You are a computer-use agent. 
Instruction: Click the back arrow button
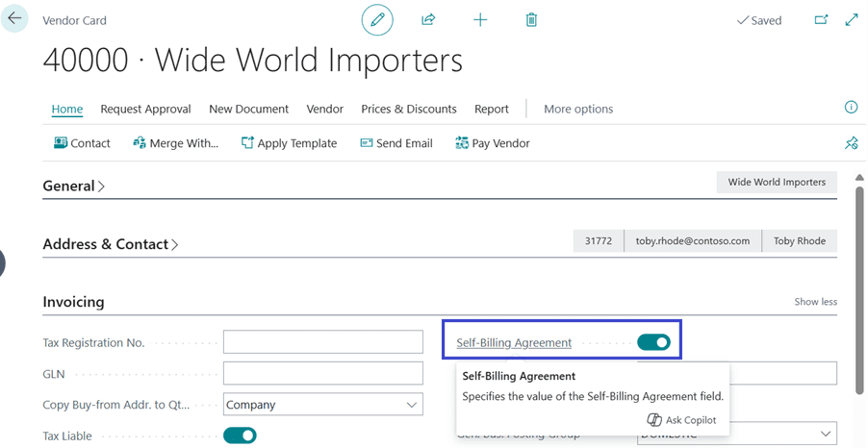click(x=14, y=18)
